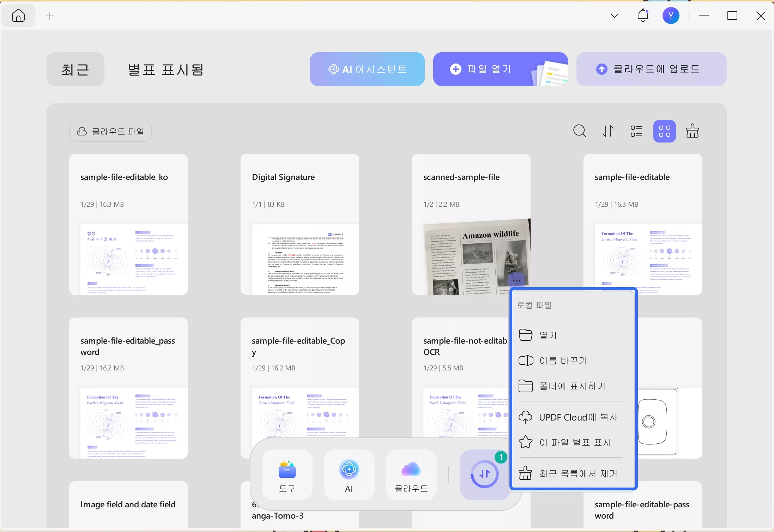
Task: Open the notifications bell
Action: (643, 16)
